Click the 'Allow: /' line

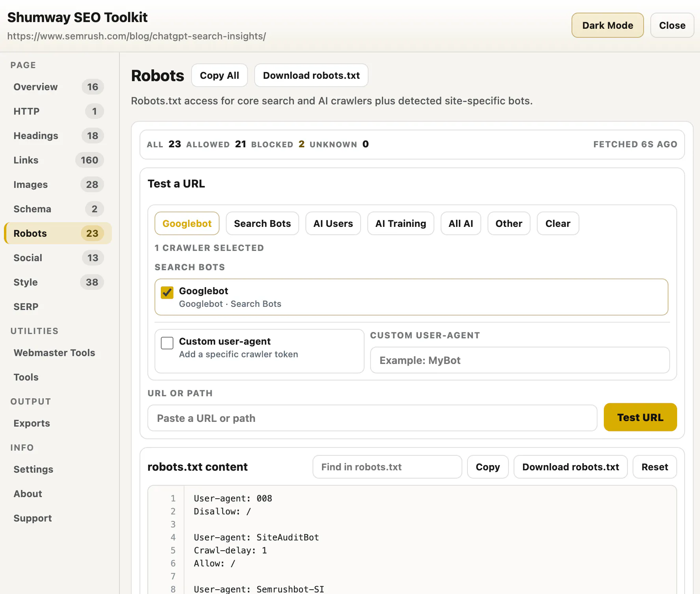pos(214,563)
